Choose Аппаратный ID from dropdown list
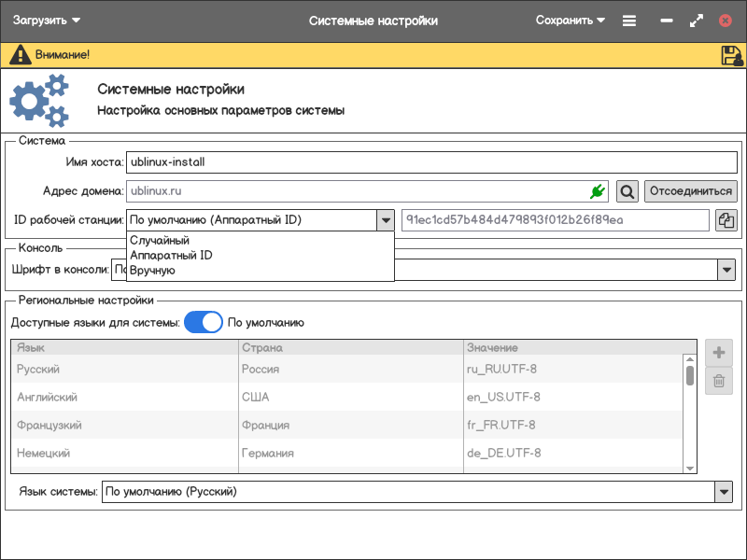 pyautogui.click(x=171, y=256)
